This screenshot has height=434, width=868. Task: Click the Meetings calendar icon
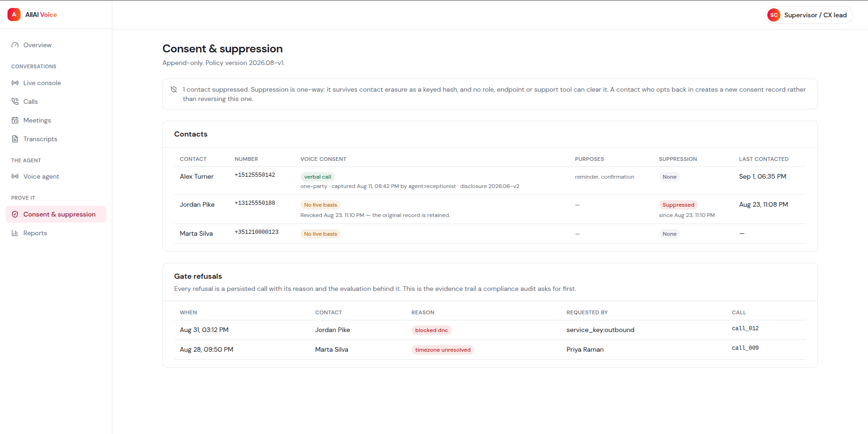15,120
